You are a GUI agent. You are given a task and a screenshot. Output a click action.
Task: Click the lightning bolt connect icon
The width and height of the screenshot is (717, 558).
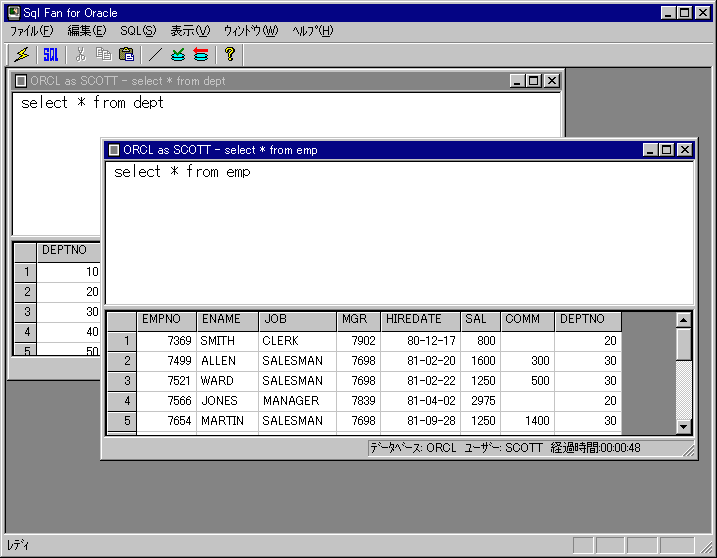pos(21,55)
